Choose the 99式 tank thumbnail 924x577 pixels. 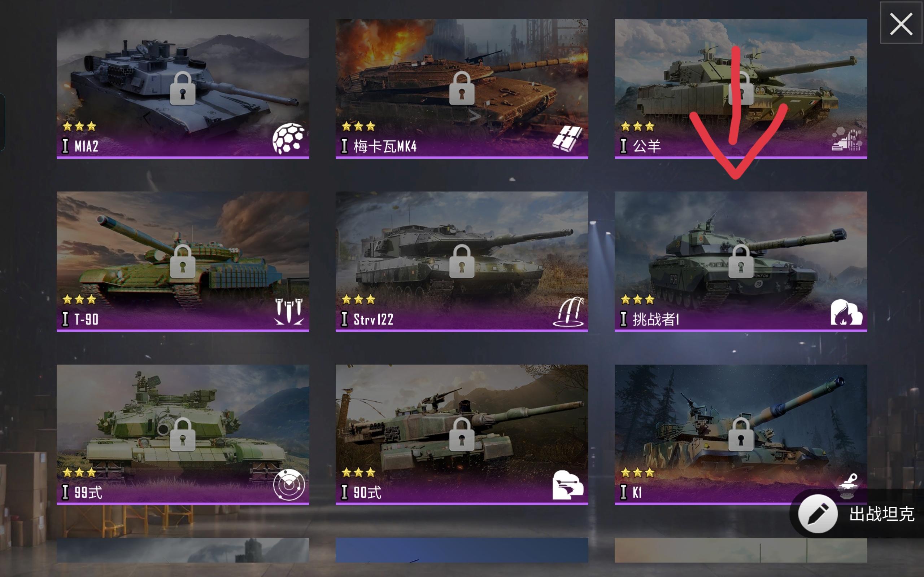[x=183, y=435]
